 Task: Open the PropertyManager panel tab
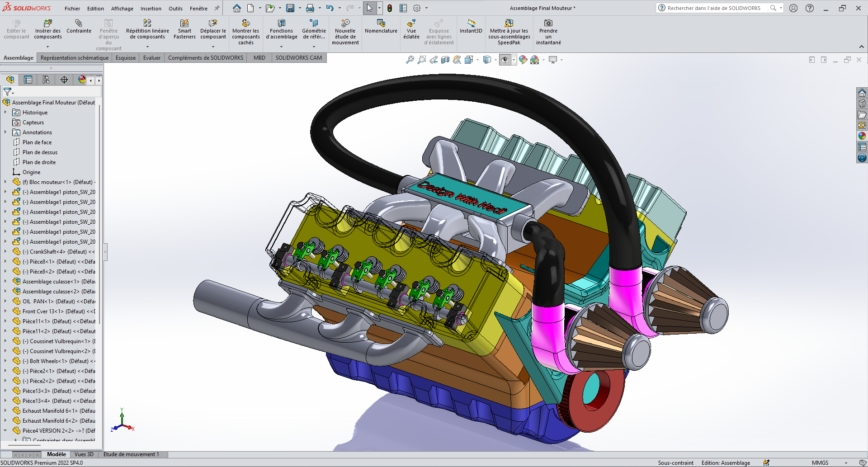(28, 80)
